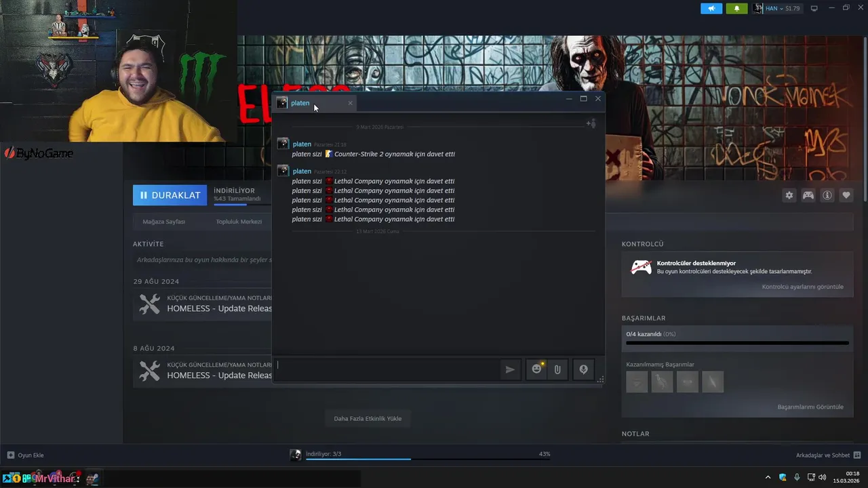Click the 0/4 kazanıldı achievement progress bar
868x488 pixels.
[737, 343]
